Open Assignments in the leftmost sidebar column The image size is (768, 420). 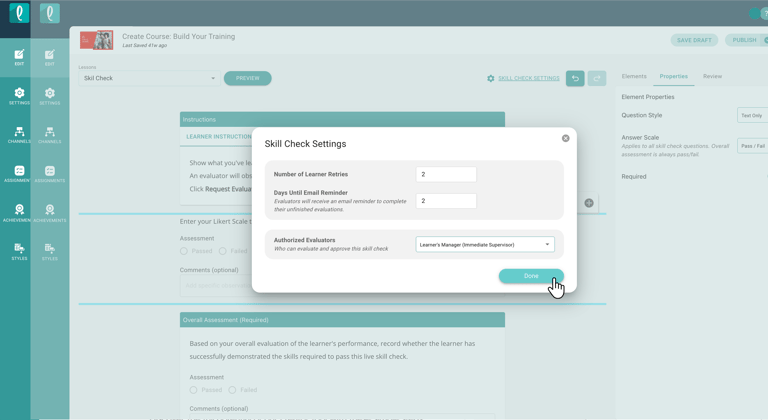[19, 174]
